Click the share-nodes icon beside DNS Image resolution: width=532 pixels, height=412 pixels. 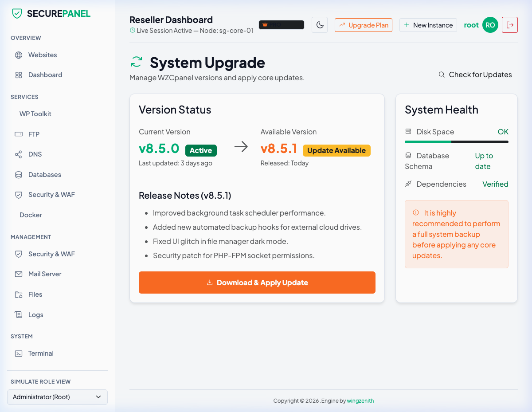tap(19, 154)
